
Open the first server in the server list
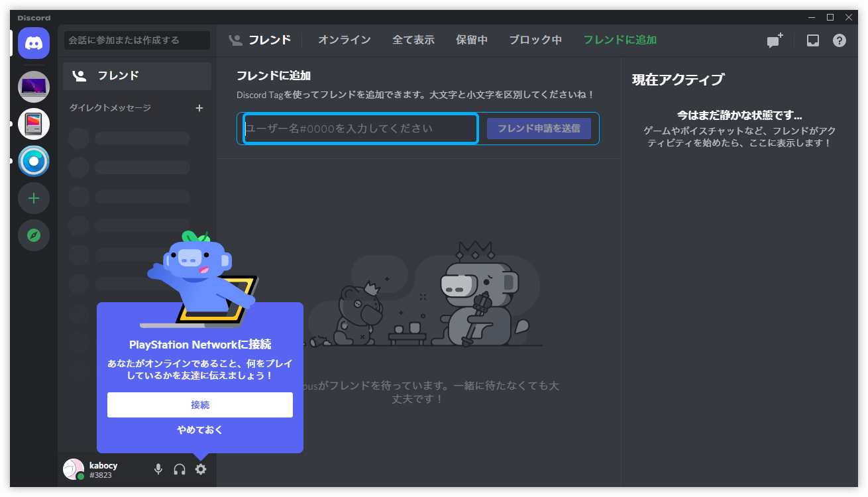pos(34,87)
